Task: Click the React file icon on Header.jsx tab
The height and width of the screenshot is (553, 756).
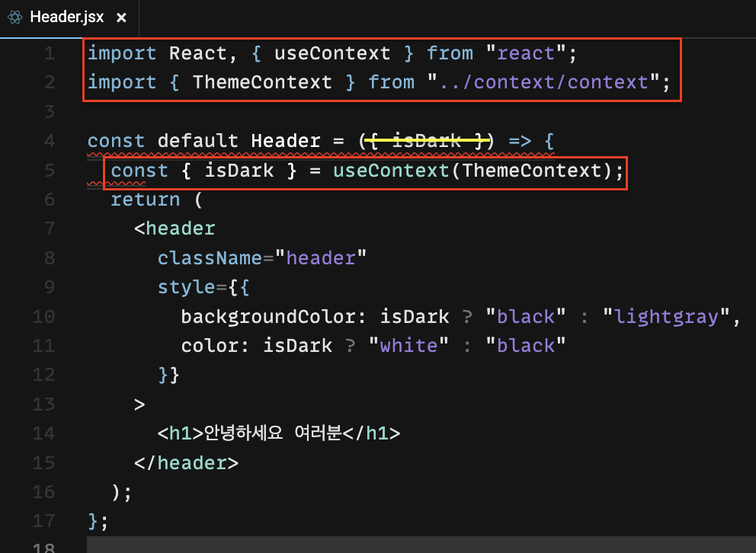Action: tap(15, 18)
